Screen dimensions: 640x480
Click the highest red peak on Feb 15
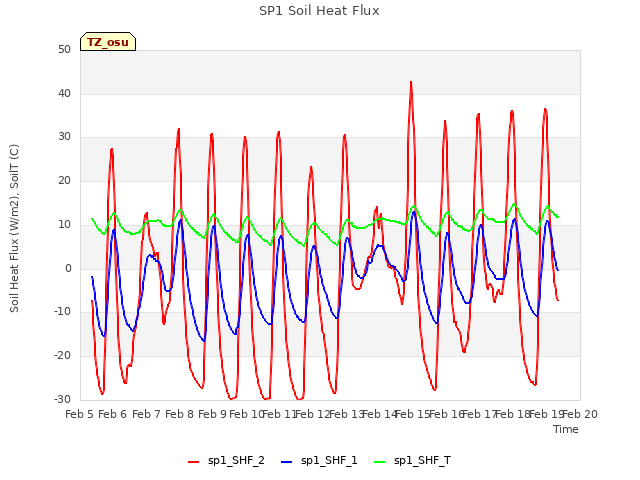(x=411, y=82)
